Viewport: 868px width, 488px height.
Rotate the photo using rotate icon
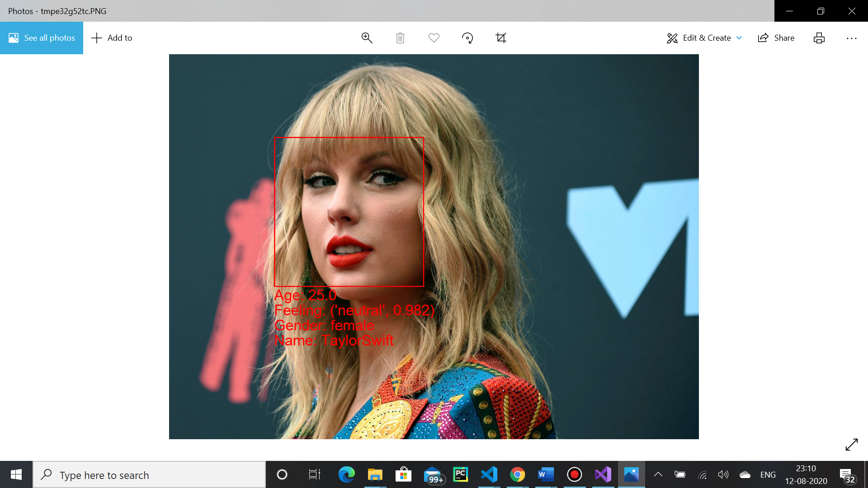pos(467,38)
